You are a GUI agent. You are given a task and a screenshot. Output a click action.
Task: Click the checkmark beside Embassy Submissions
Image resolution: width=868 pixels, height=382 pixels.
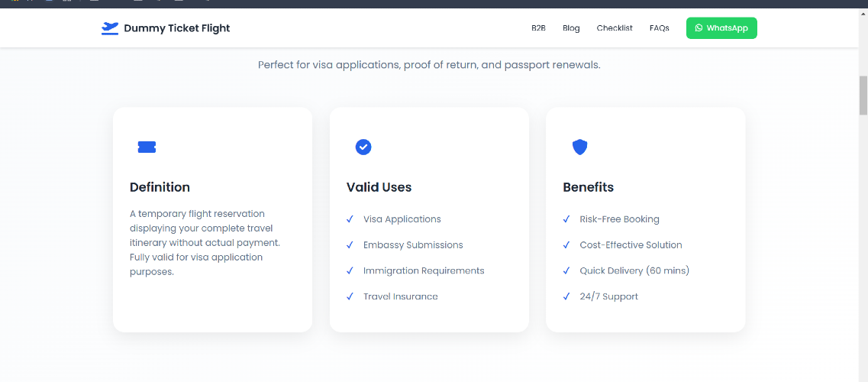tap(350, 244)
